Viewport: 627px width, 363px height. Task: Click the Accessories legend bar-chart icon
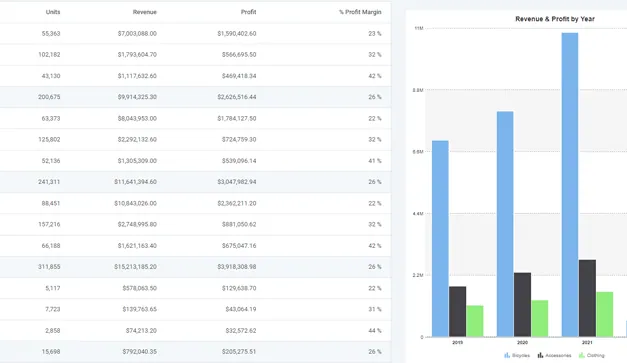[x=540, y=355]
